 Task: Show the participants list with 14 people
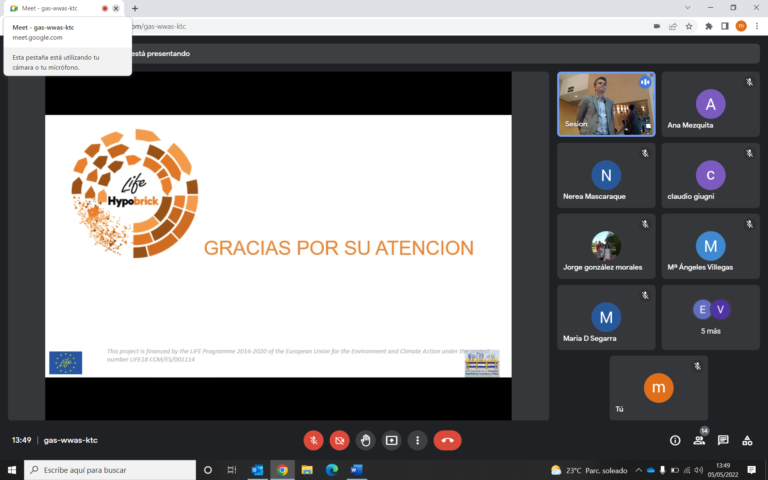[699, 440]
